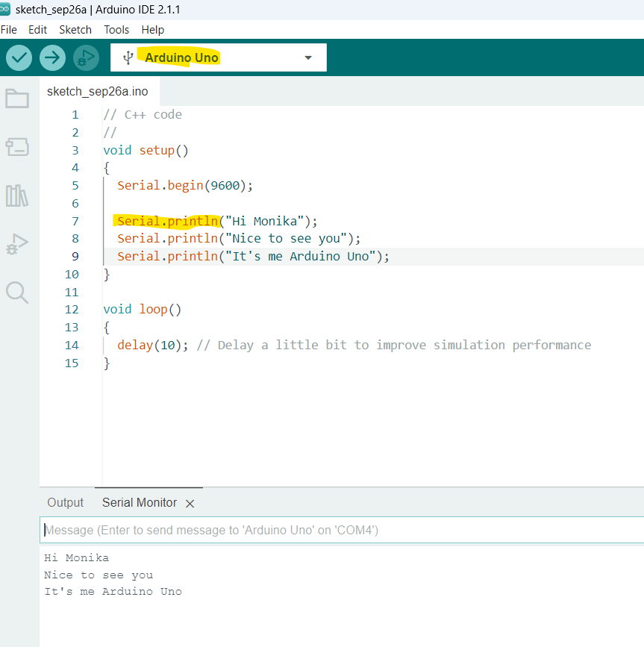Start debugging with the toolbar debug button
This screenshot has width=644, height=647.
[x=86, y=57]
